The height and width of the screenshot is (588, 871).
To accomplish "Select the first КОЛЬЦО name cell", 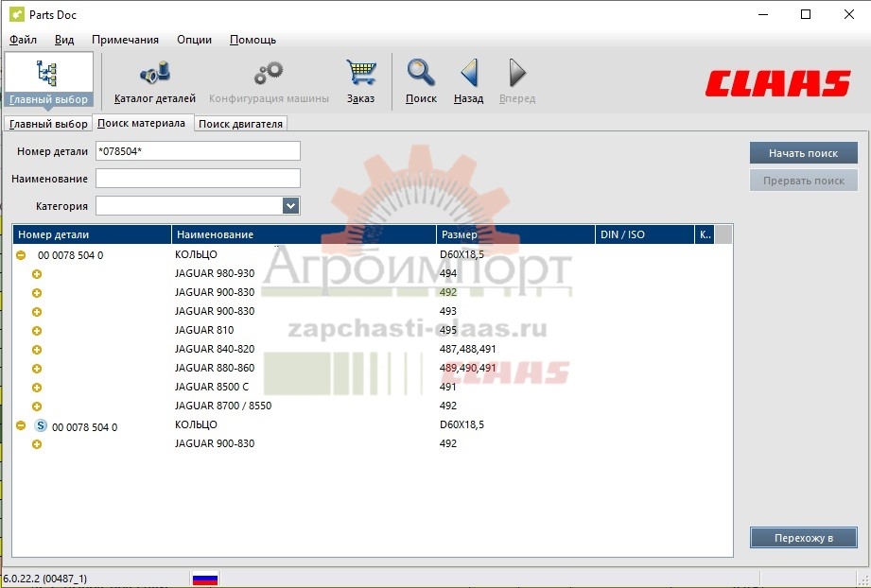I will tap(196, 254).
